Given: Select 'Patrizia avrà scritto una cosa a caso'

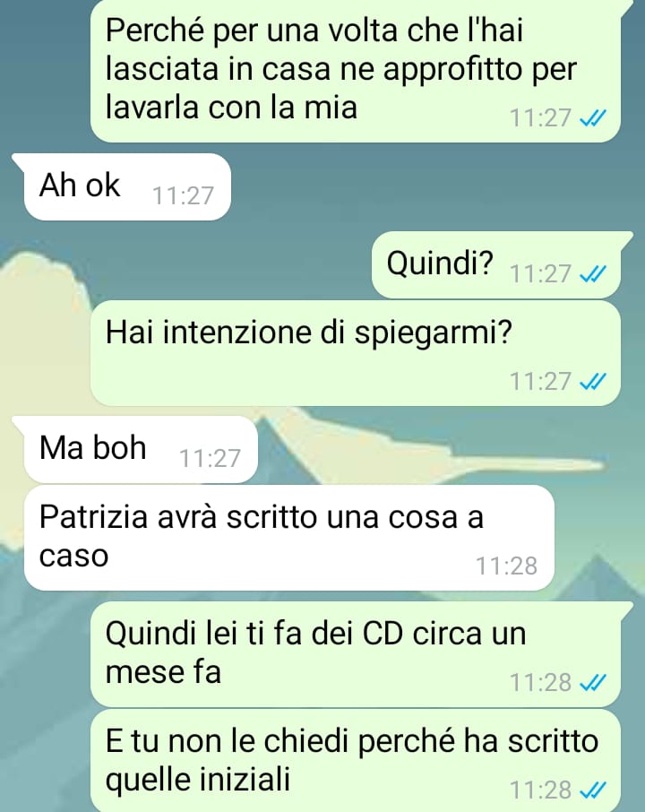Looking at the screenshot, I should tap(289, 538).
